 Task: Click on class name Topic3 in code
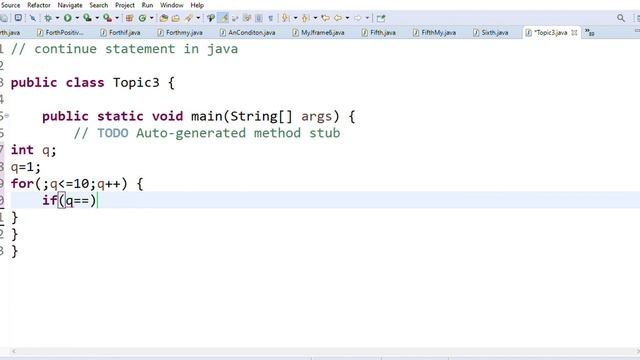click(136, 82)
